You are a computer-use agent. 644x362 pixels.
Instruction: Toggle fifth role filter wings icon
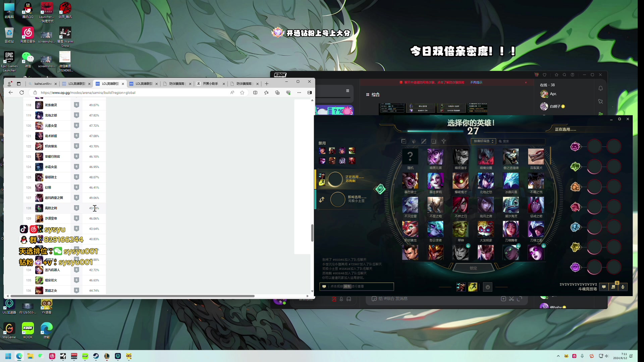(444, 141)
